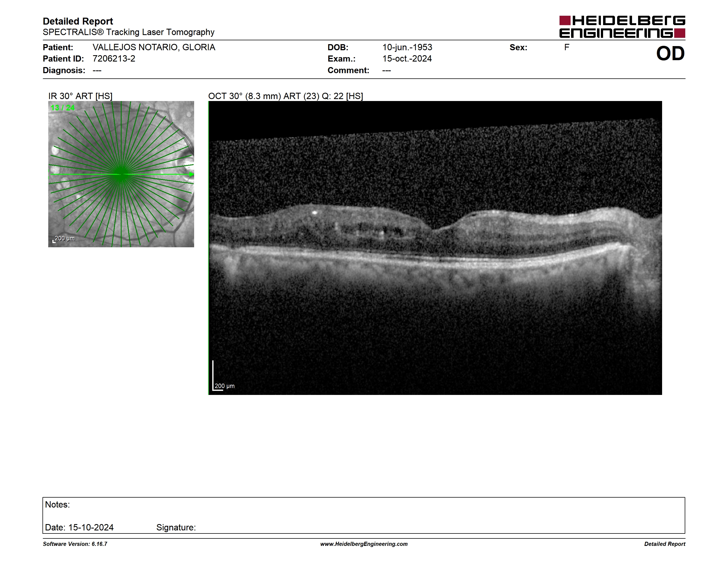Click the green "13 / 24" scan counter
The width and height of the screenshot is (728, 563).
[63, 108]
